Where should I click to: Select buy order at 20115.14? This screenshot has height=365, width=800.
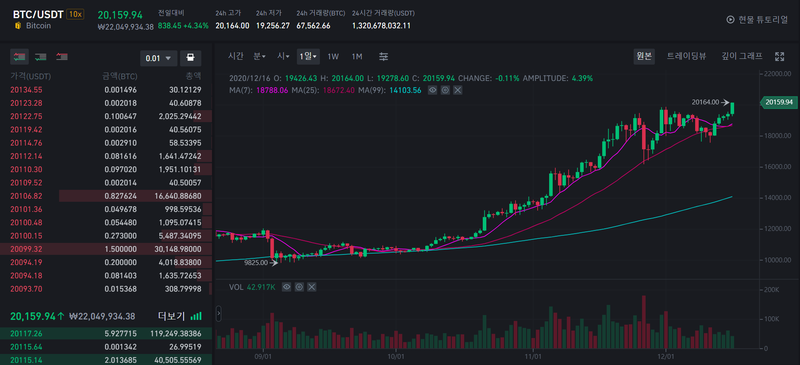click(106, 359)
